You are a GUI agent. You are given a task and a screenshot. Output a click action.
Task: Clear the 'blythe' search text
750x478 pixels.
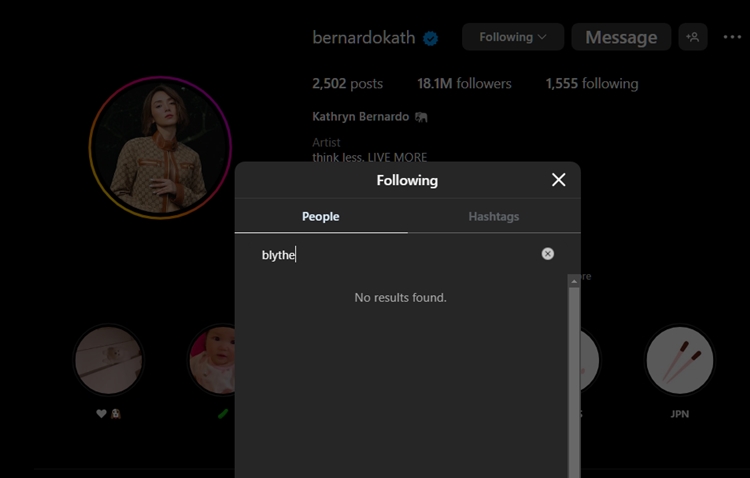(548, 254)
